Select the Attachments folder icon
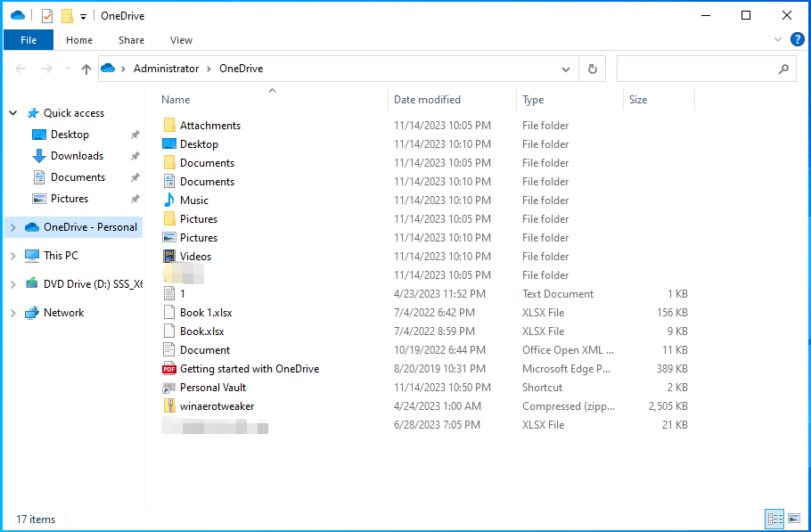This screenshot has width=811, height=532. click(x=169, y=125)
